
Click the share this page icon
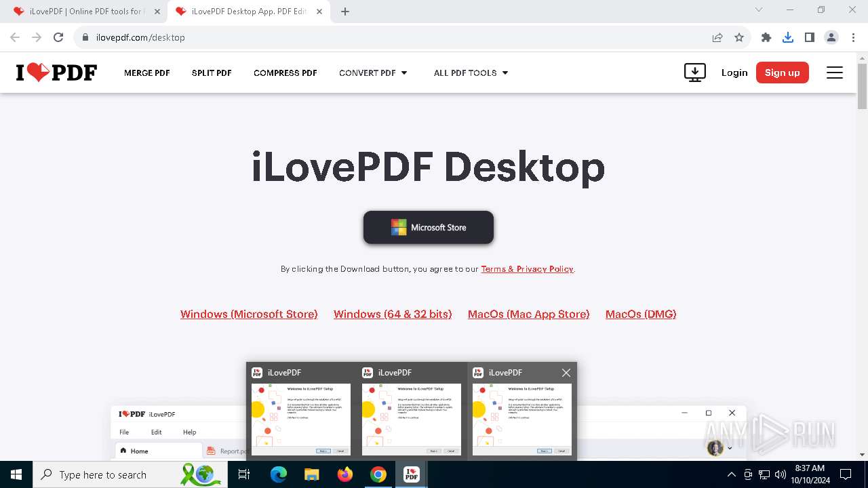point(717,37)
